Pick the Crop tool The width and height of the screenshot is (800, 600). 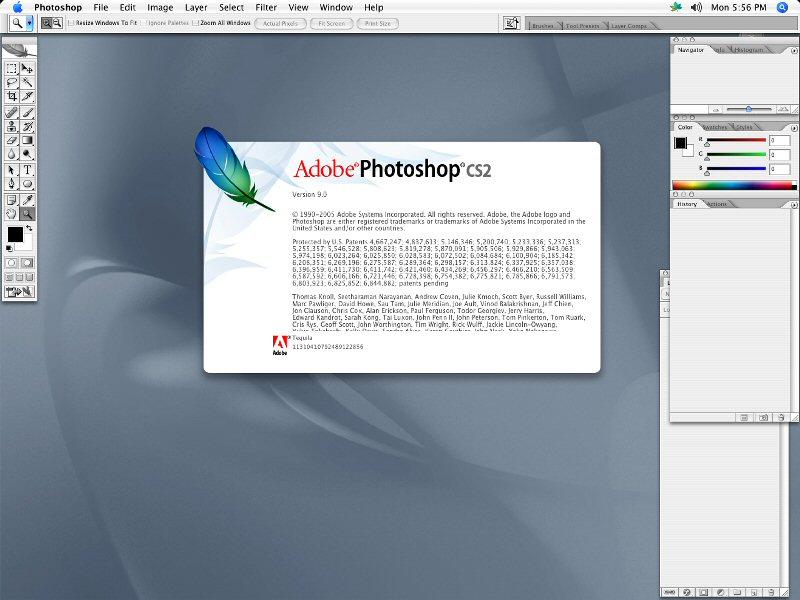pos(12,97)
